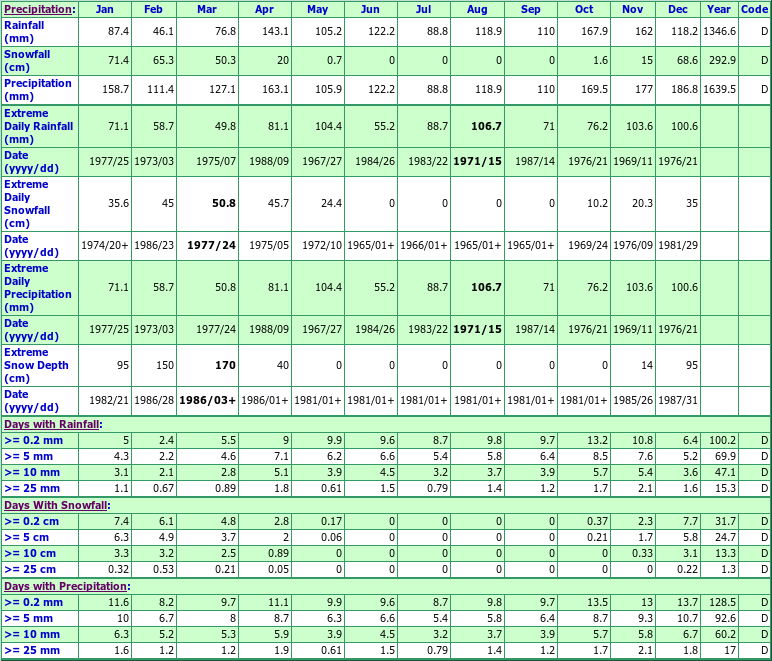Click the Year column header
The height and width of the screenshot is (661, 772).
718,9
